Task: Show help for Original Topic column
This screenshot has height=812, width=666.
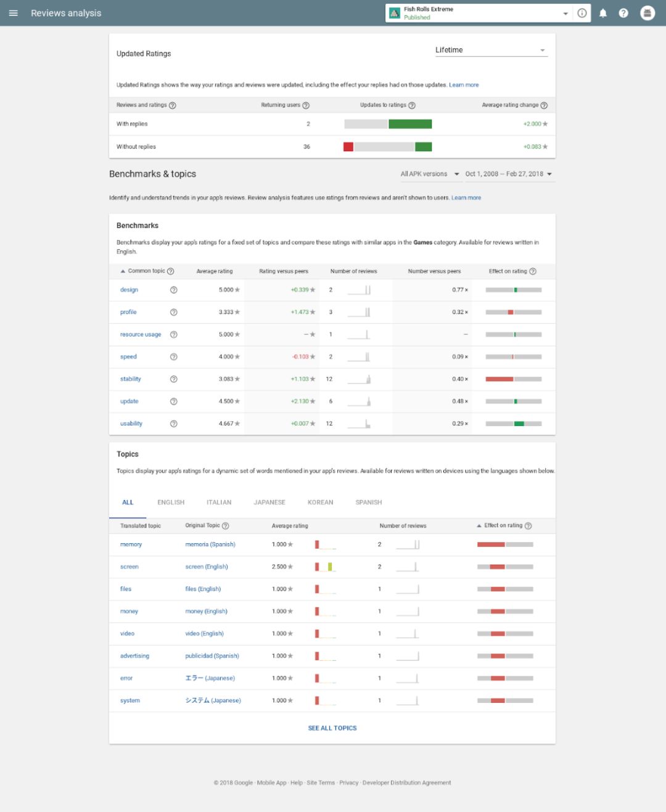Action: pyautogui.click(x=226, y=526)
